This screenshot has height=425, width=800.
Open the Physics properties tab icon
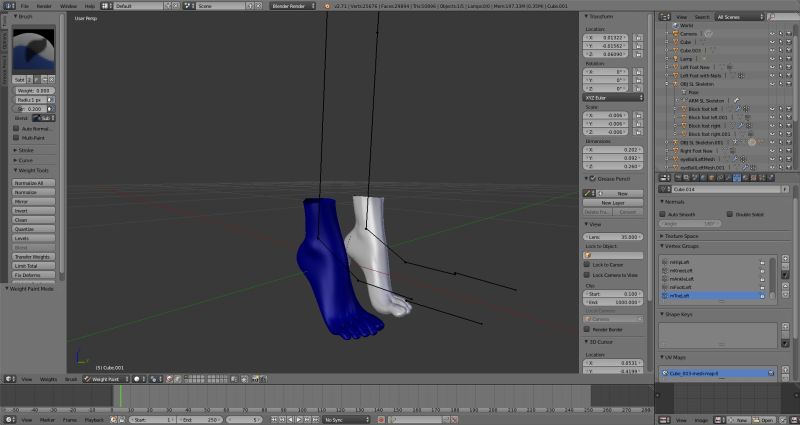(769, 178)
